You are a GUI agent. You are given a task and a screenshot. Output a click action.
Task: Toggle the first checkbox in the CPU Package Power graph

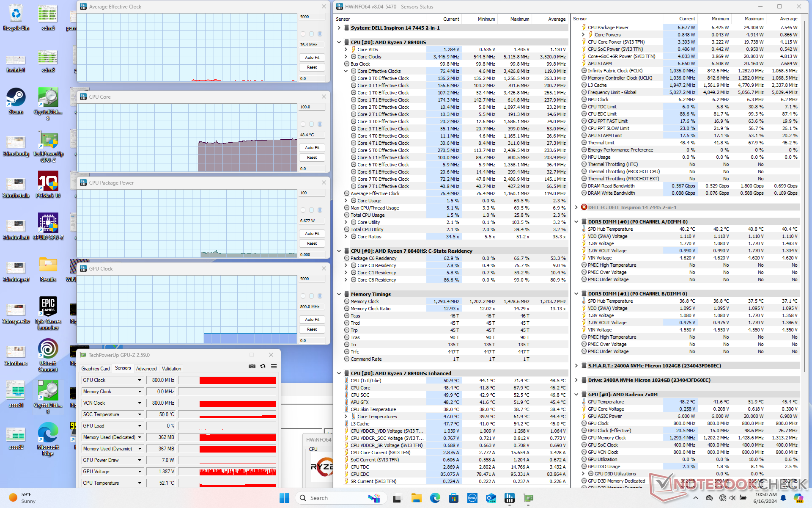[x=303, y=210]
